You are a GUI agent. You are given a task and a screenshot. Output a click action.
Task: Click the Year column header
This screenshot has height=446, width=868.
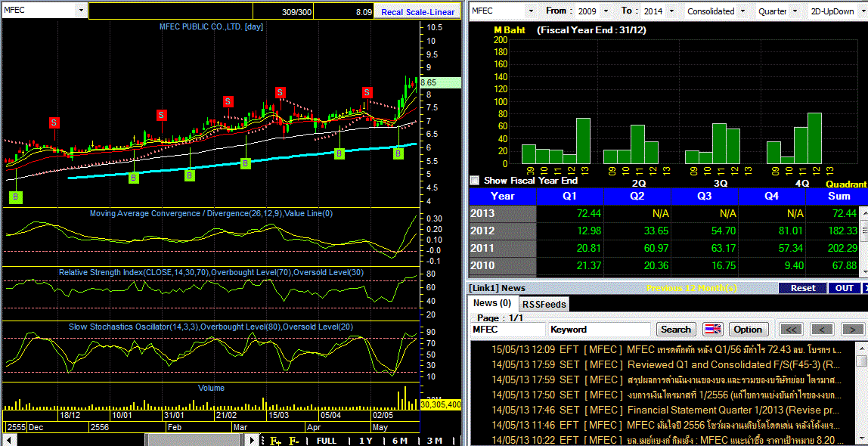point(503,196)
